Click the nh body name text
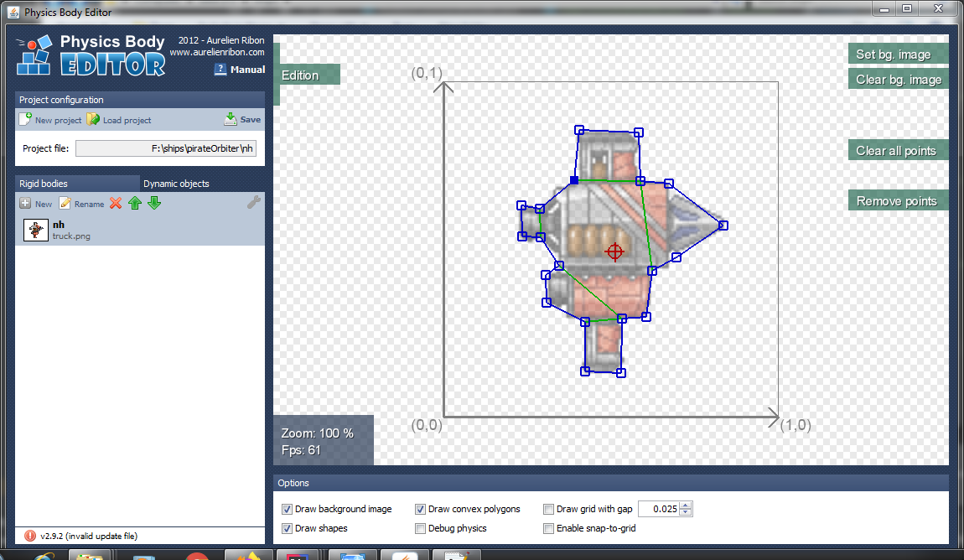The width and height of the screenshot is (964, 560). point(59,225)
